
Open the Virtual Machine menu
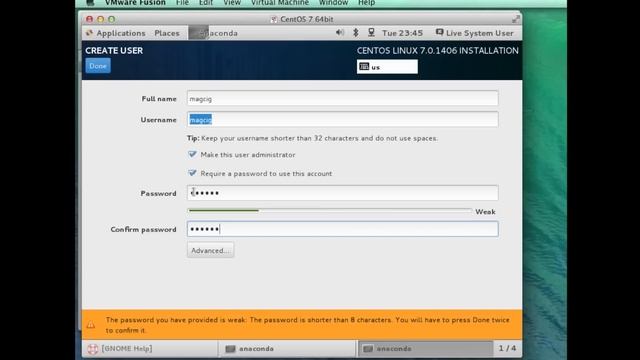[x=280, y=3]
